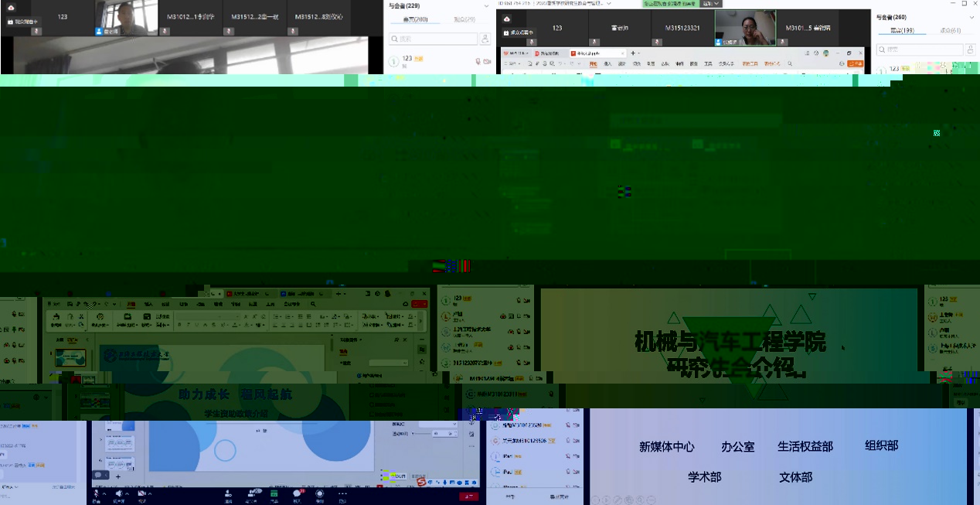
Task: Click cloud recording icon in top-right meeting
Action: (x=506, y=19)
